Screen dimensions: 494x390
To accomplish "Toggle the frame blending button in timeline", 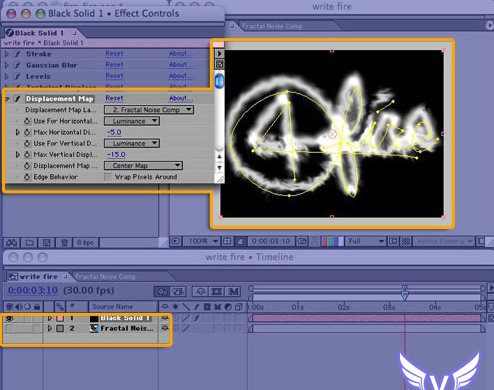I will [217, 292].
